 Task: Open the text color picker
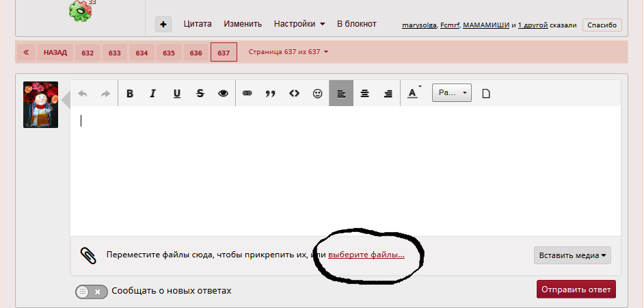(413, 94)
